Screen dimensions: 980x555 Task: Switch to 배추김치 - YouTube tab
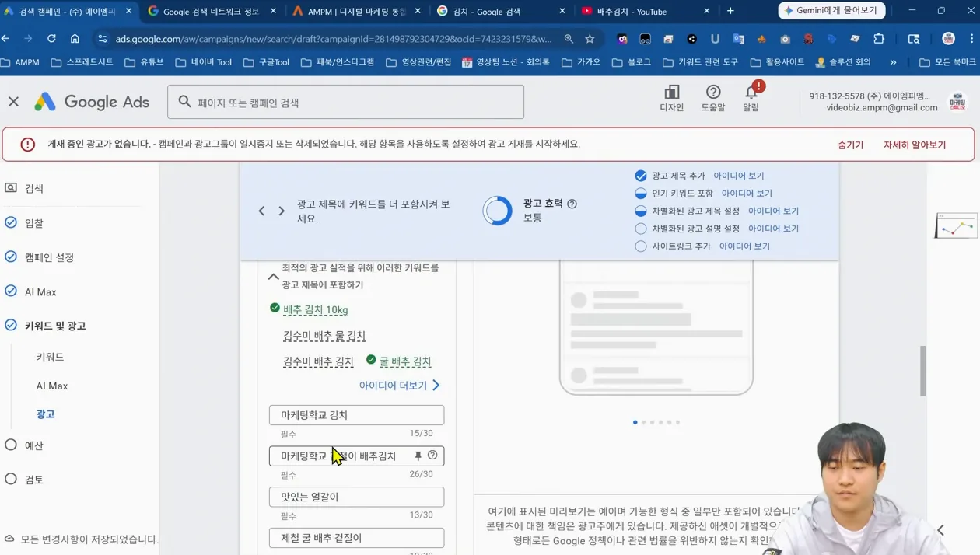[645, 11]
